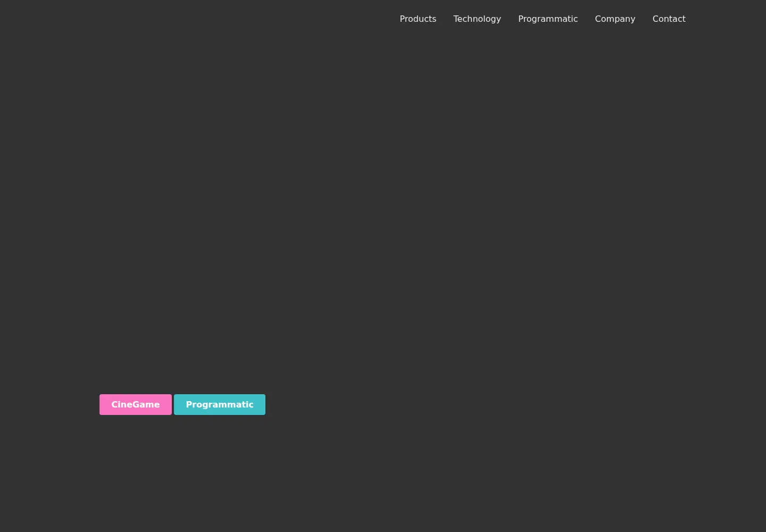Visit the Contact page link
This screenshot has height=532, width=766.
(x=669, y=19)
